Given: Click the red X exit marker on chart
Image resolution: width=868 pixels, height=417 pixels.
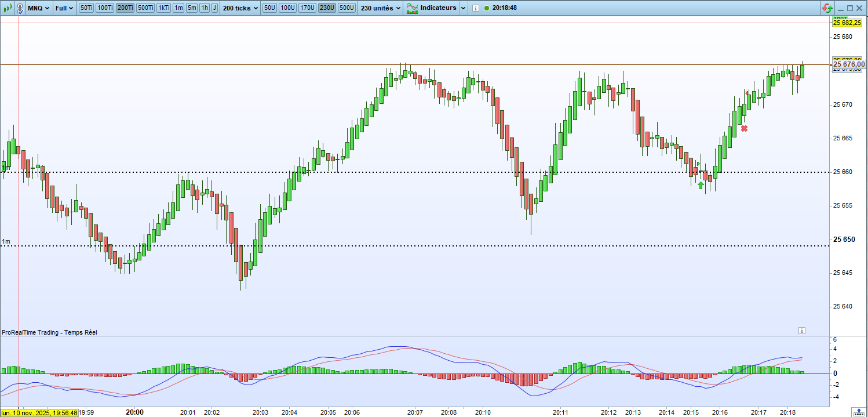Looking at the screenshot, I should click(x=744, y=128).
